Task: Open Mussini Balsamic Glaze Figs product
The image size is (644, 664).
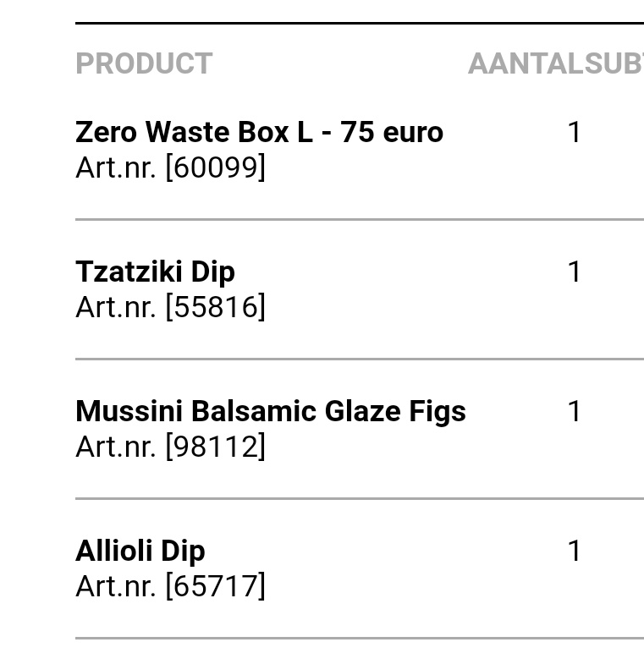Action: point(271,412)
